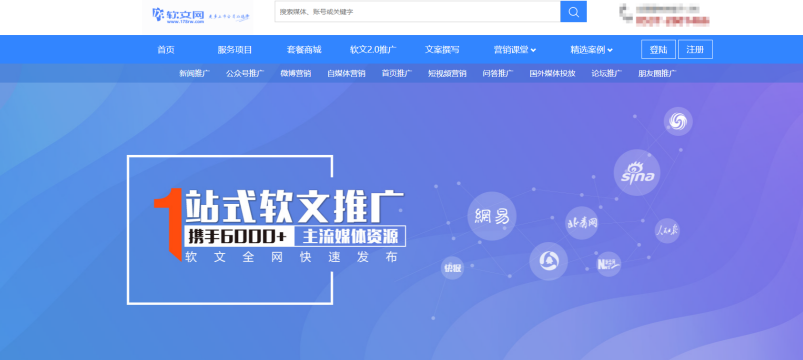
Task: Click the bell-shaped logo bubble
Action: coord(548,261)
